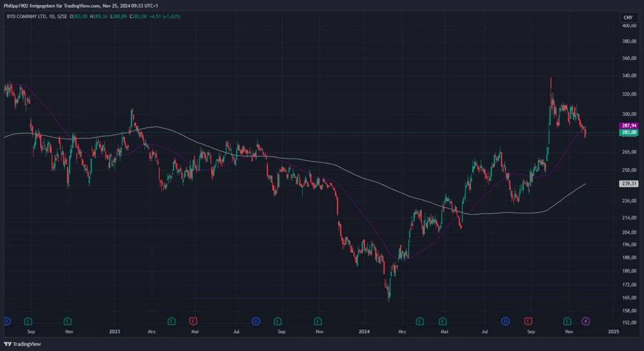Click the green earnings marker above Nov 2022

68,320
